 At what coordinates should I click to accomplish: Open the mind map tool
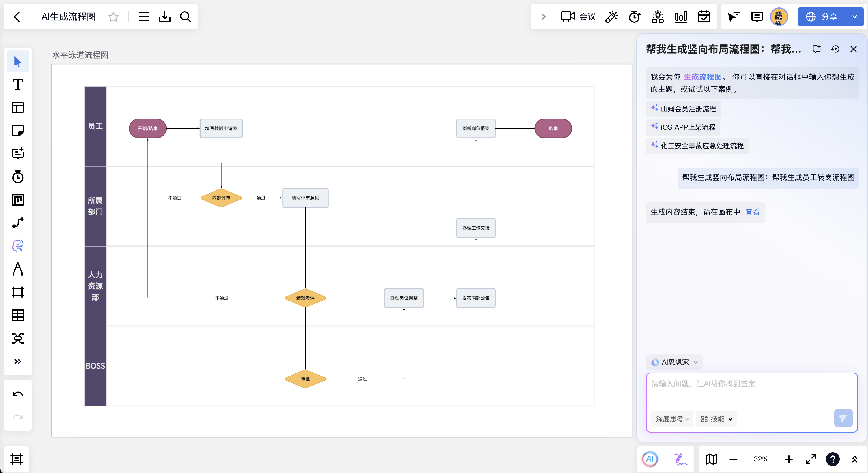click(18, 338)
